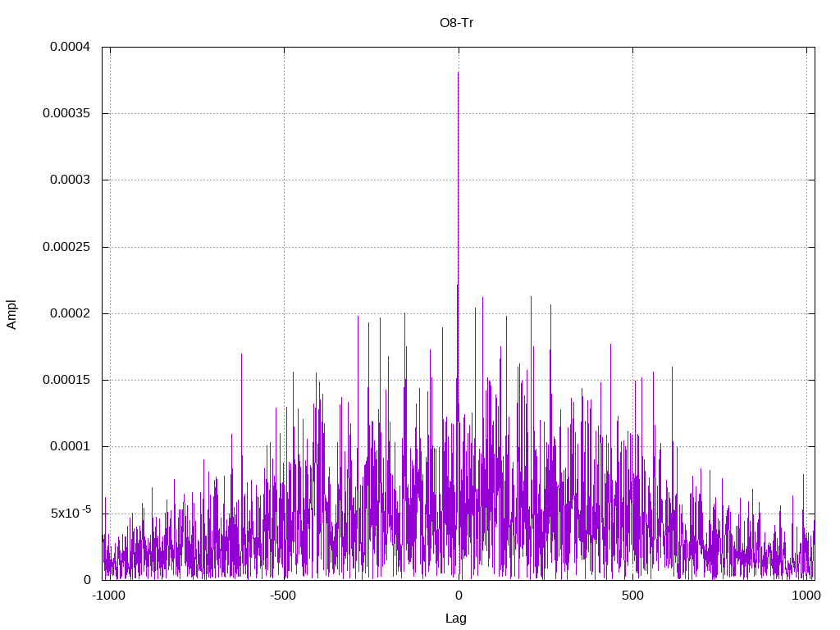Click the plot title O8-Tr

[456, 23]
